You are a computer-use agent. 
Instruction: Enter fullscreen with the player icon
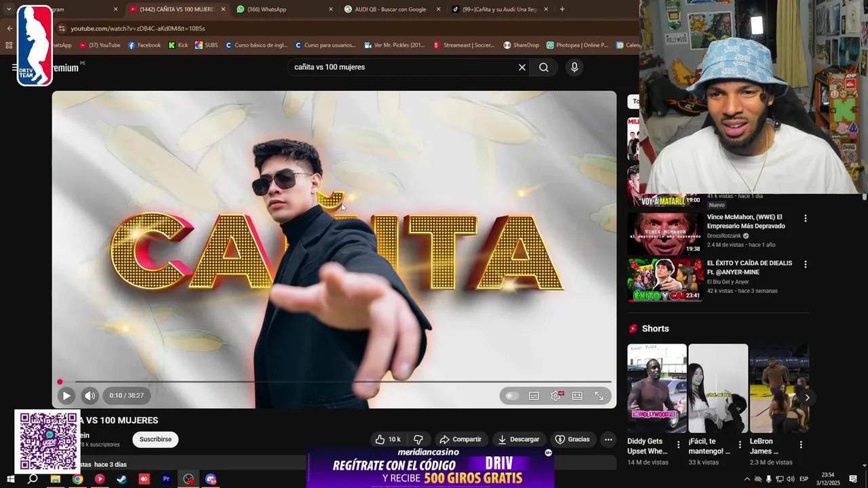599,396
